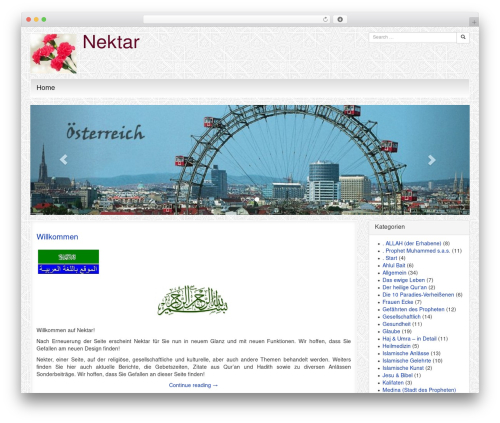Open the Frauen Ecke category
500x423 pixels.
[398, 302]
